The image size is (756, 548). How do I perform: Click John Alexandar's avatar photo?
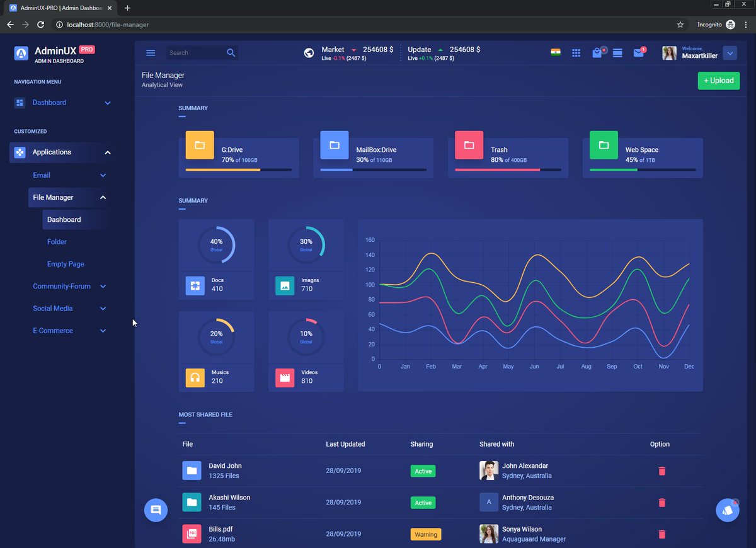coord(488,471)
